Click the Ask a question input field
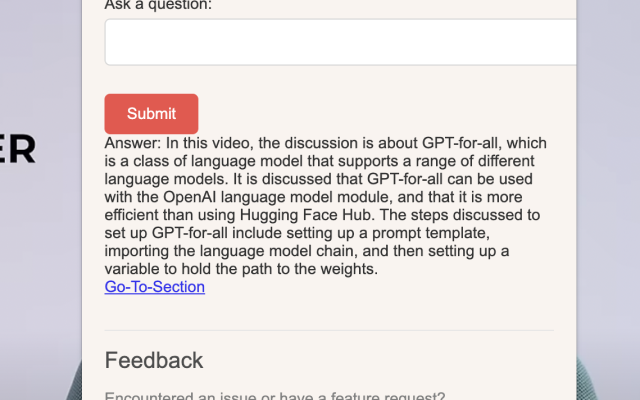 [340, 42]
